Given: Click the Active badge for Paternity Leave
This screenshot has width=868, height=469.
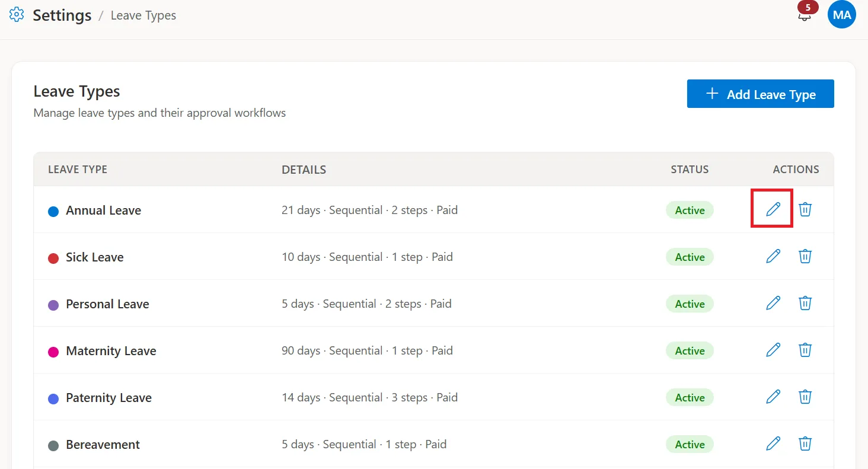Looking at the screenshot, I should pos(690,398).
